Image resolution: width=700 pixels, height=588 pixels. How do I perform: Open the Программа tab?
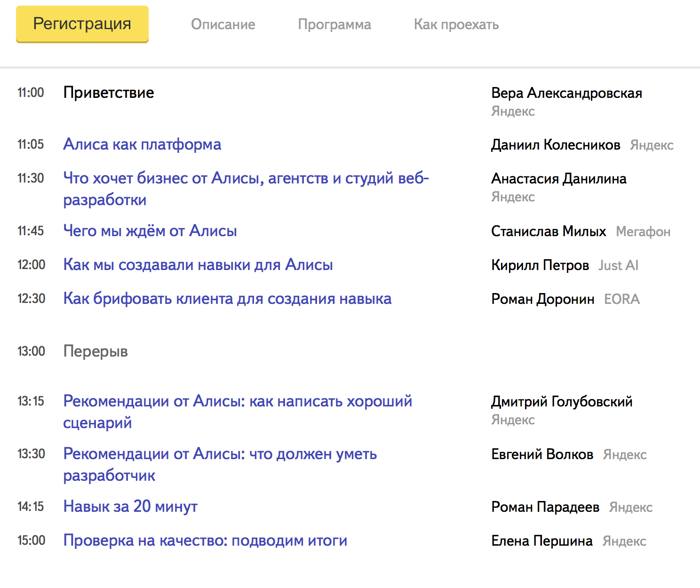tap(334, 24)
